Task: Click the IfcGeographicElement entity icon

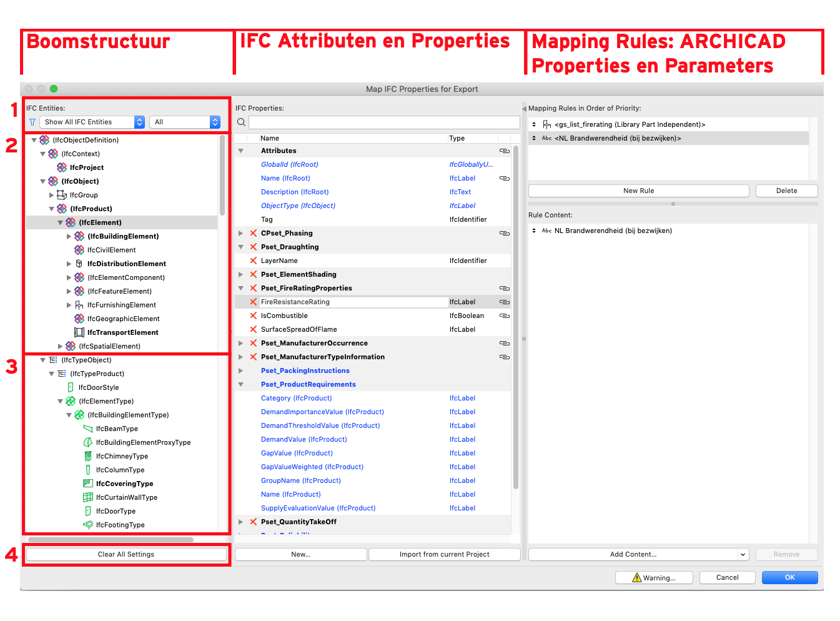Action: [x=79, y=319]
